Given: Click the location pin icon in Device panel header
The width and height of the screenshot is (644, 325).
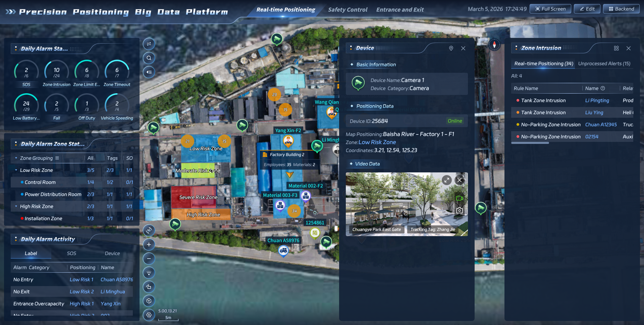Looking at the screenshot, I should point(451,48).
